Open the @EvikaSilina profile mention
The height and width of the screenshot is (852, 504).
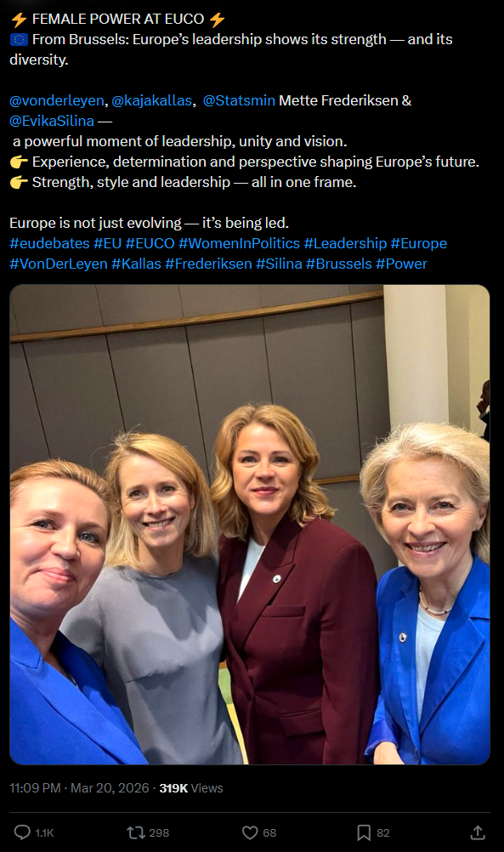tap(52, 121)
